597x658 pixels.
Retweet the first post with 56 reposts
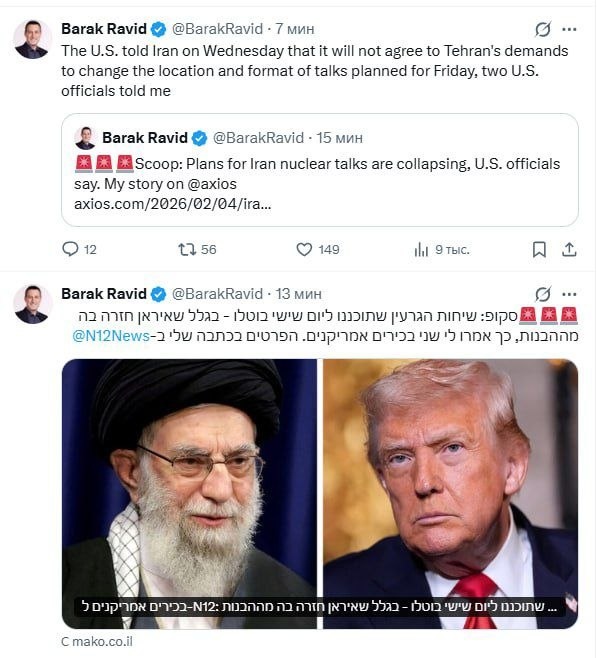click(x=187, y=250)
